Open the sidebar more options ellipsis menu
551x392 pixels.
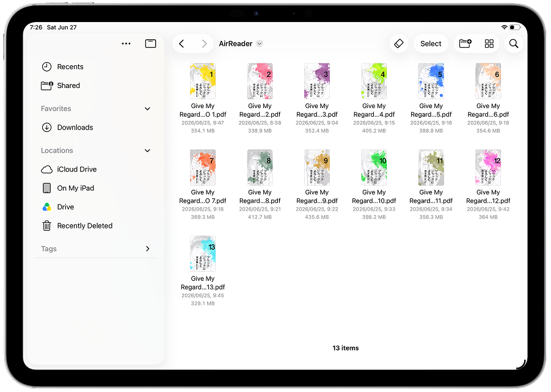126,43
